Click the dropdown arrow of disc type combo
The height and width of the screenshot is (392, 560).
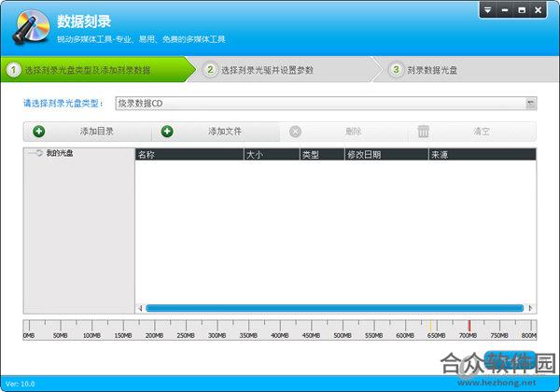(531, 104)
